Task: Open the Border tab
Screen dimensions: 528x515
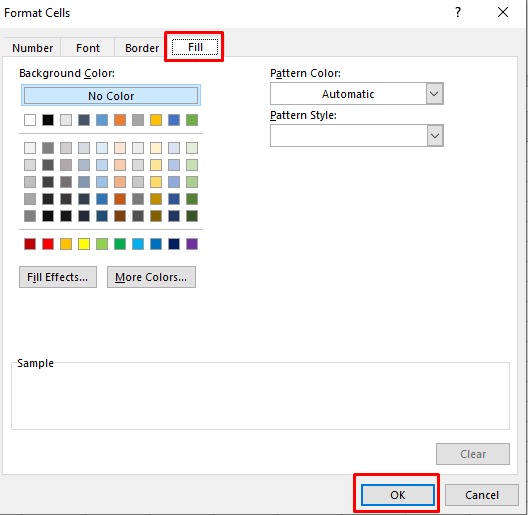Action: tap(142, 48)
